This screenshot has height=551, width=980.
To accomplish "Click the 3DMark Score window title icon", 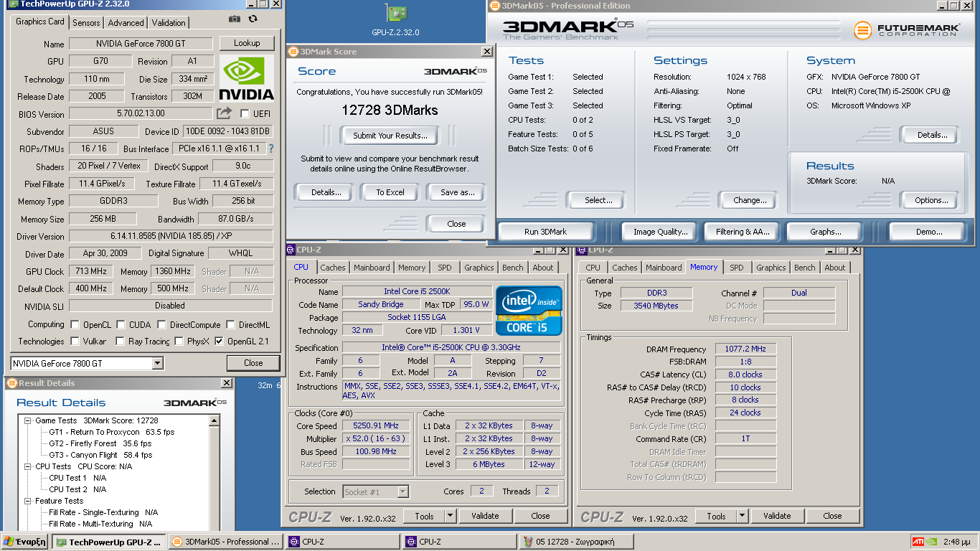I will (x=293, y=52).
